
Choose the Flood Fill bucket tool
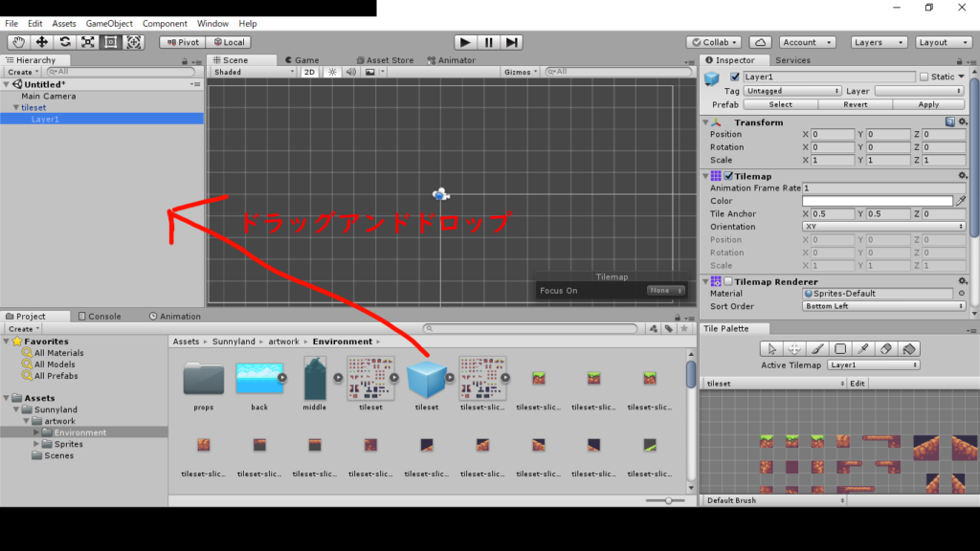click(x=909, y=349)
